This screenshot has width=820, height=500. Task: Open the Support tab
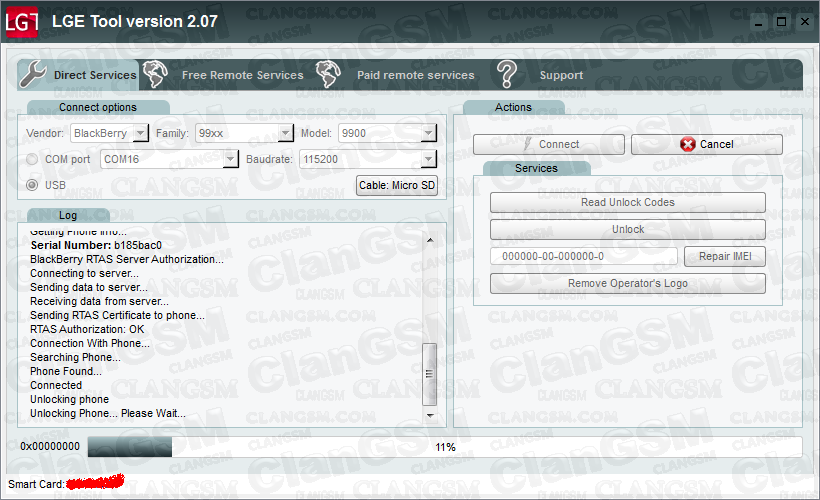click(561, 75)
